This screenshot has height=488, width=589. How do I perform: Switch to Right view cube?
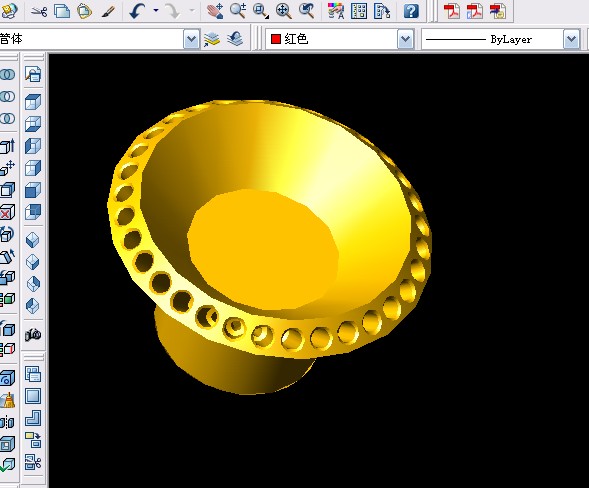point(33,168)
